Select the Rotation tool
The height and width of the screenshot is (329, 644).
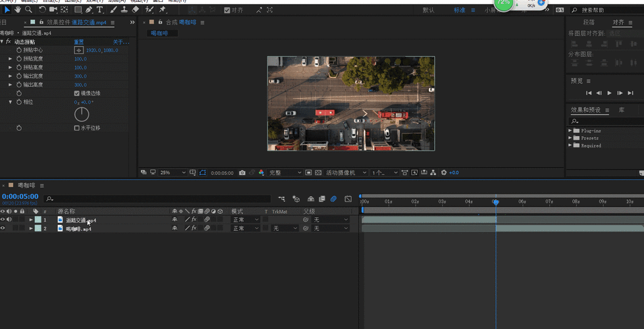click(x=42, y=9)
